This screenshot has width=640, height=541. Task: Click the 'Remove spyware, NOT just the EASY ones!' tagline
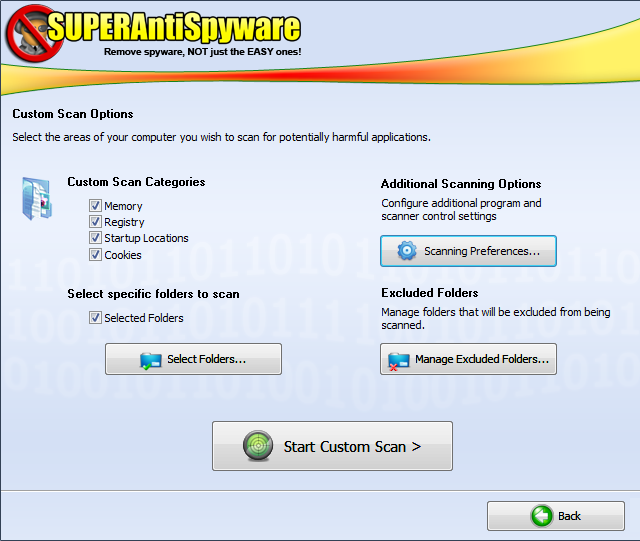coord(202,52)
